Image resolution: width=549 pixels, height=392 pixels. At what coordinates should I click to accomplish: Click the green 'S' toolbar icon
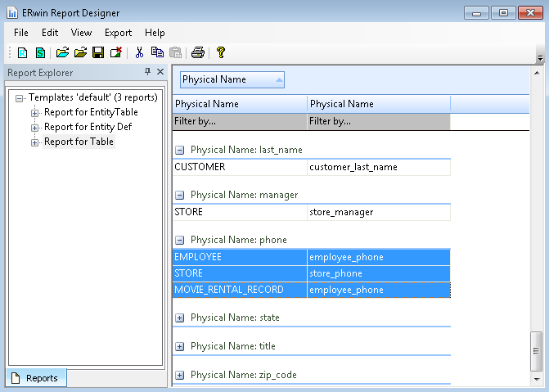(40, 53)
